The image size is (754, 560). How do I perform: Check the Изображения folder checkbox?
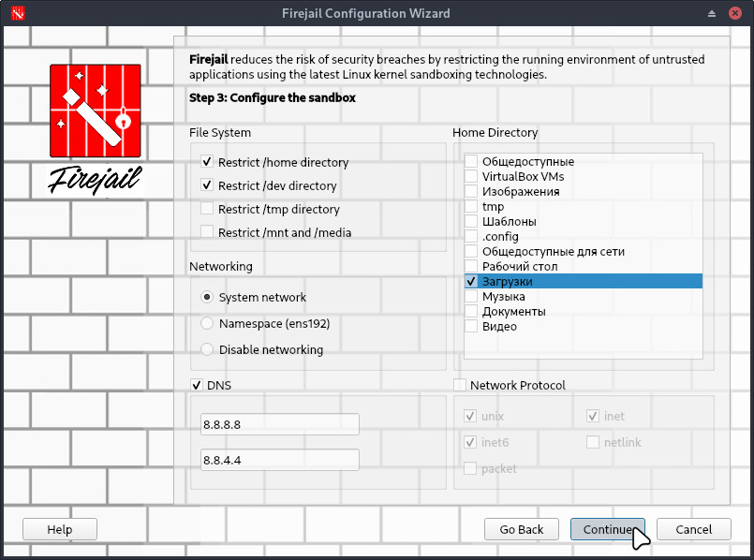click(471, 191)
